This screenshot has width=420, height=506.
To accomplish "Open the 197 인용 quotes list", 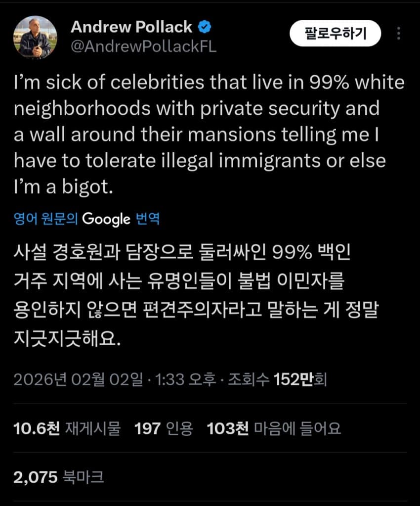I will click(x=164, y=428).
